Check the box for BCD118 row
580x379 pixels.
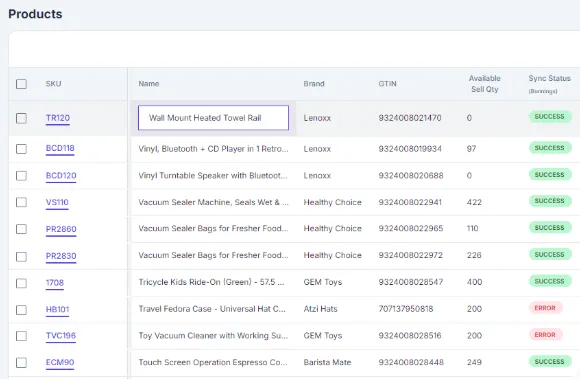coord(21,149)
